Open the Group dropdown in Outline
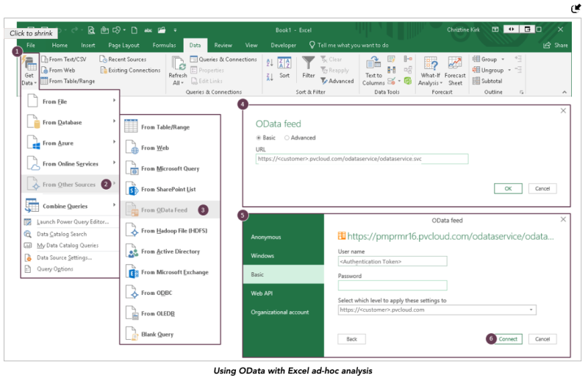 coord(489,60)
